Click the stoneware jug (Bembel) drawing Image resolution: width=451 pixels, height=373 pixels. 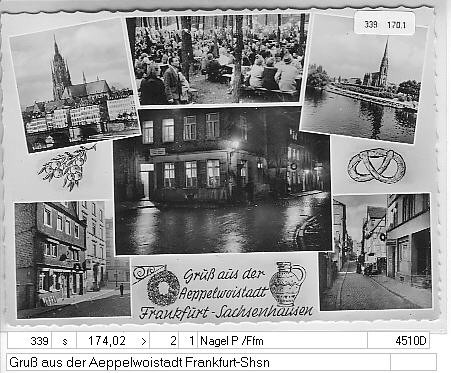pyautogui.click(x=287, y=284)
